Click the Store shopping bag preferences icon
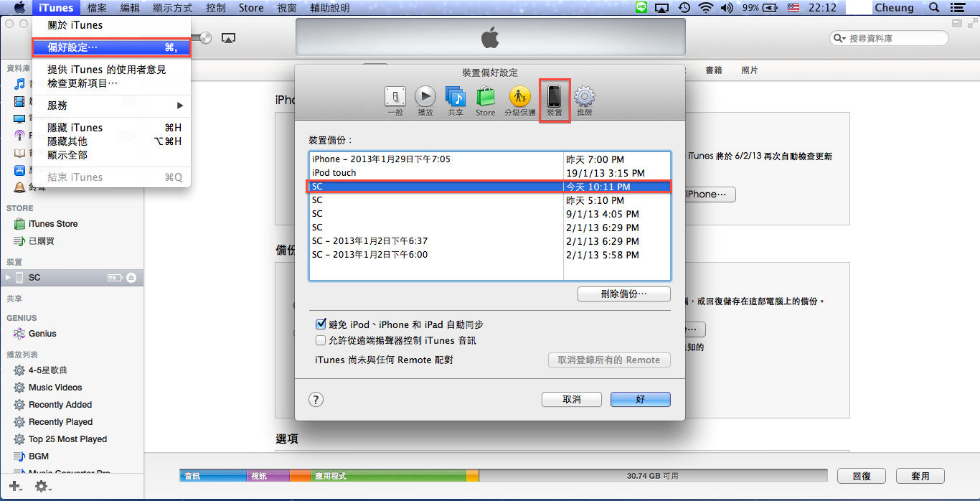Viewport: 980px width, 501px height. [x=486, y=100]
